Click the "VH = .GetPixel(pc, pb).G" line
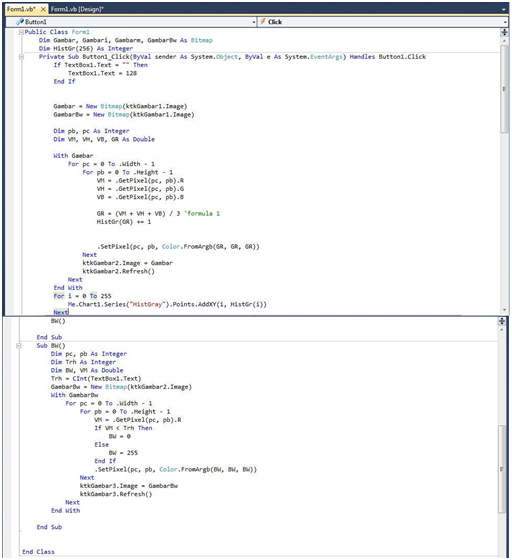 140,189
